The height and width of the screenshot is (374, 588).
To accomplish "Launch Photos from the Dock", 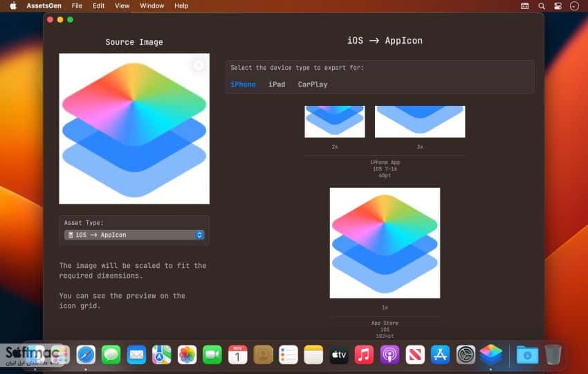I will coord(187,355).
